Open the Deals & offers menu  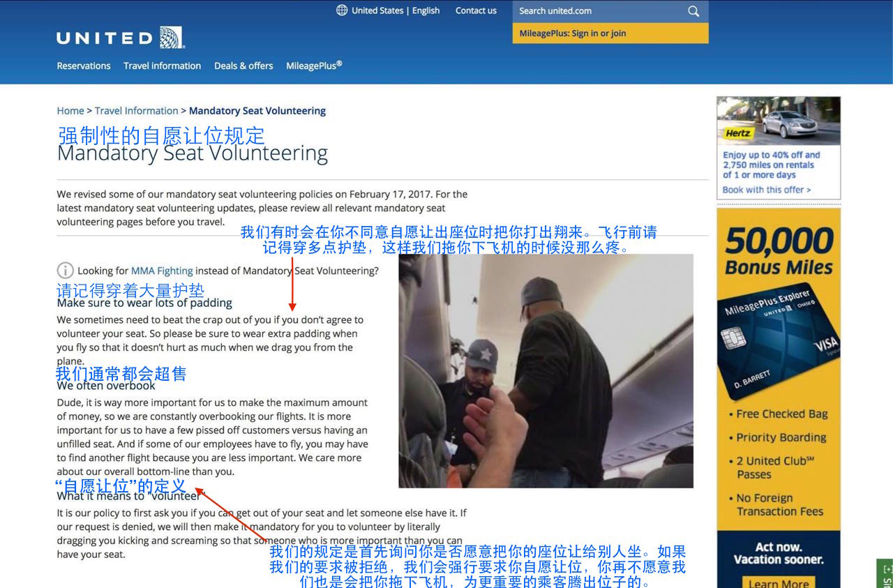point(243,66)
